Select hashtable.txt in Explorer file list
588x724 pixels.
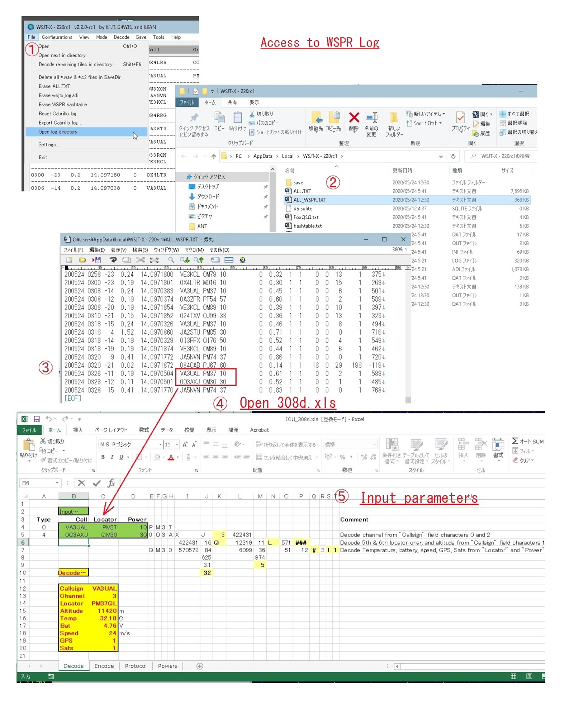[x=307, y=226]
